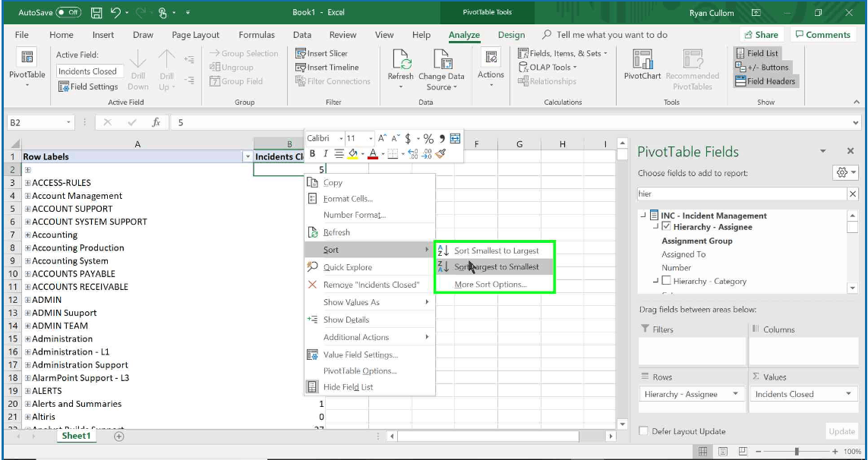Screen dimensions: 868x460
Task: Open the Formulas ribbon tab
Action: 257,35
